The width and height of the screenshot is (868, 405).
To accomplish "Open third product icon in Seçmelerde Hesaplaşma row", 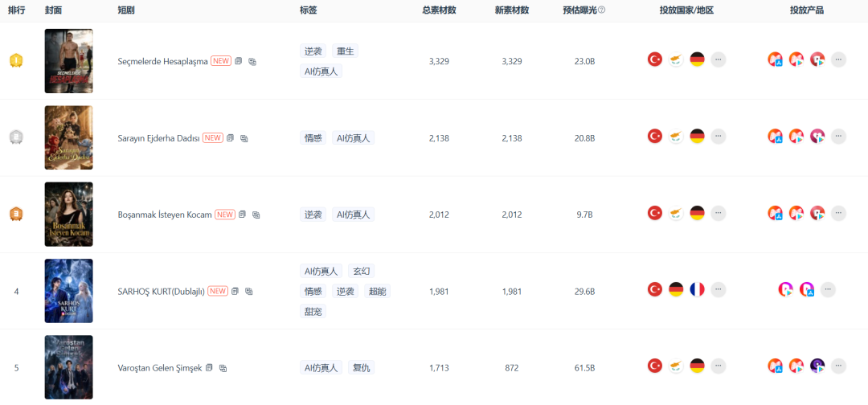I will [817, 59].
